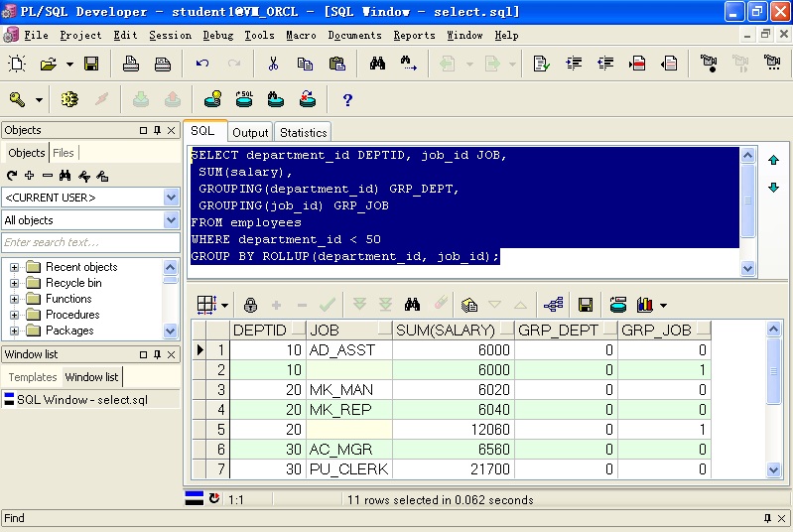The image size is (793, 532).
Task: Open the Open-file dropdown arrow
Action: click(69, 65)
